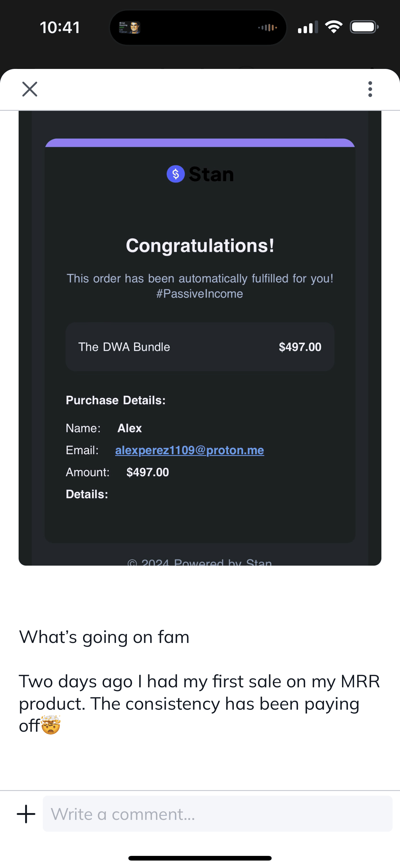Viewport: 400px width, 868px height.
Task: Open the three-dot more options menu
Action: [370, 89]
